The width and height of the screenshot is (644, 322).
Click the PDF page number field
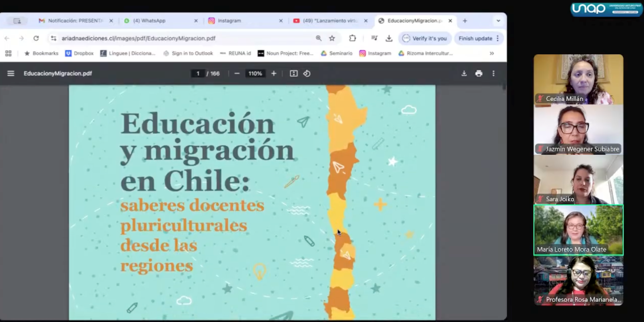pyautogui.click(x=198, y=74)
